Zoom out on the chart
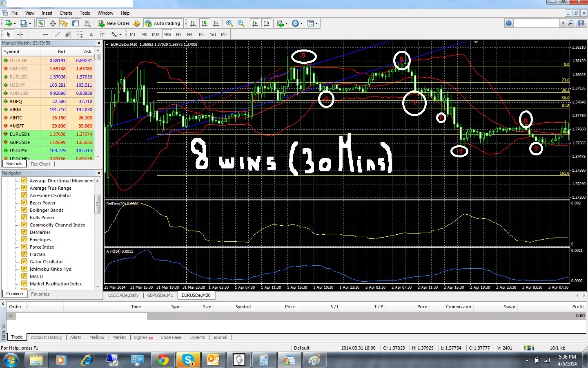 coord(241,23)
